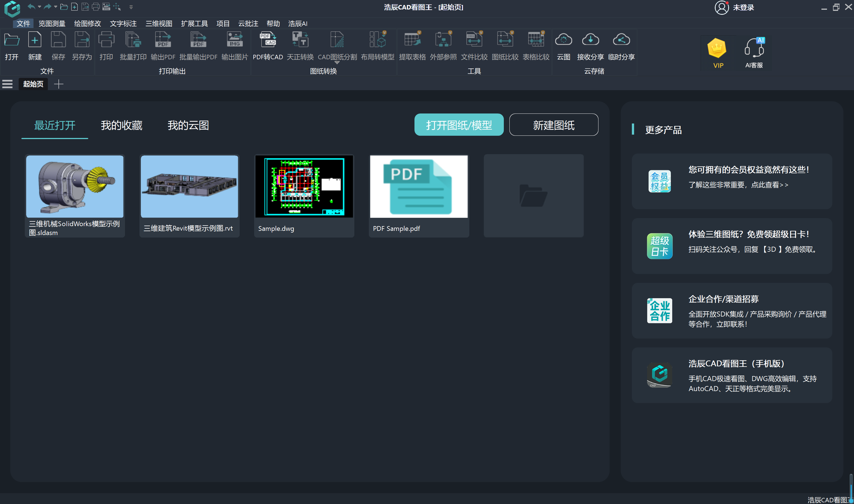Click the 输出PDF ribbon icon
Viewport: 854px width, 504px height.
(163, 46)
